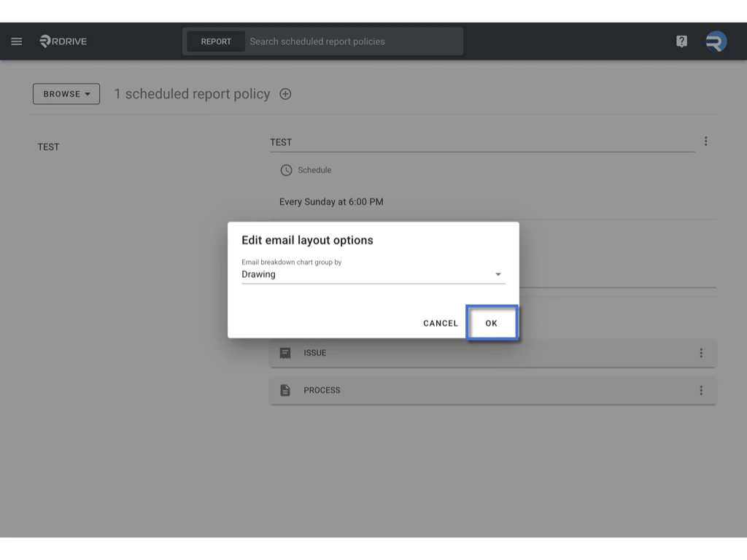
Task: Open the Email breakdown chart group by dropdown
Action: (x=498, y=273)
